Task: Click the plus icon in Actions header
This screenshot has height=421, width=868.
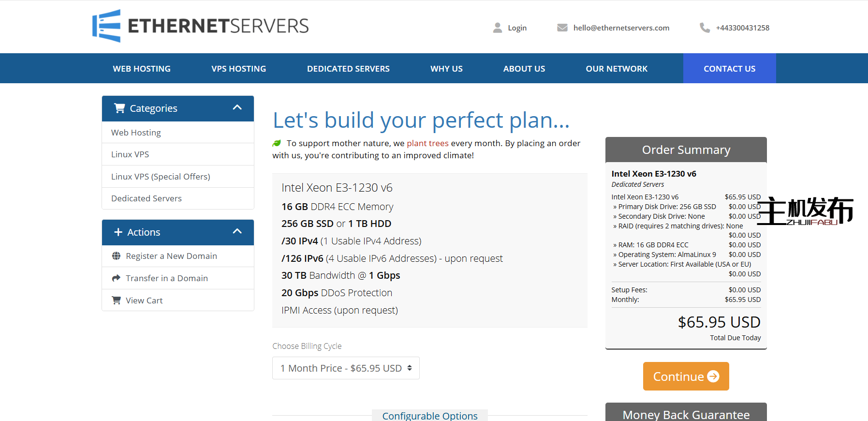Action: pyautogui.click(x=118, y=232)
